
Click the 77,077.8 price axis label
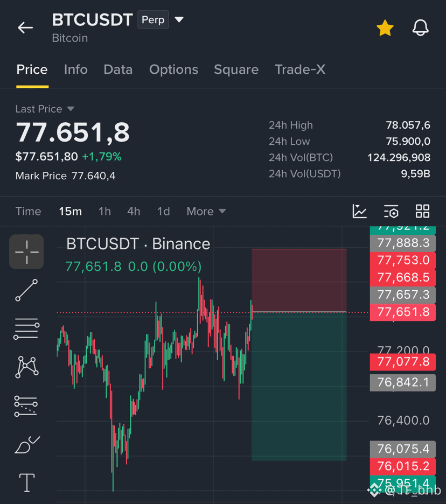click(x=403, y=362)
